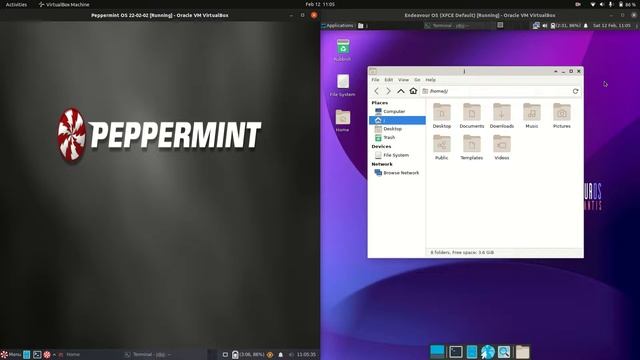Click notification bell in Peppermint panel

coord(280,354)
